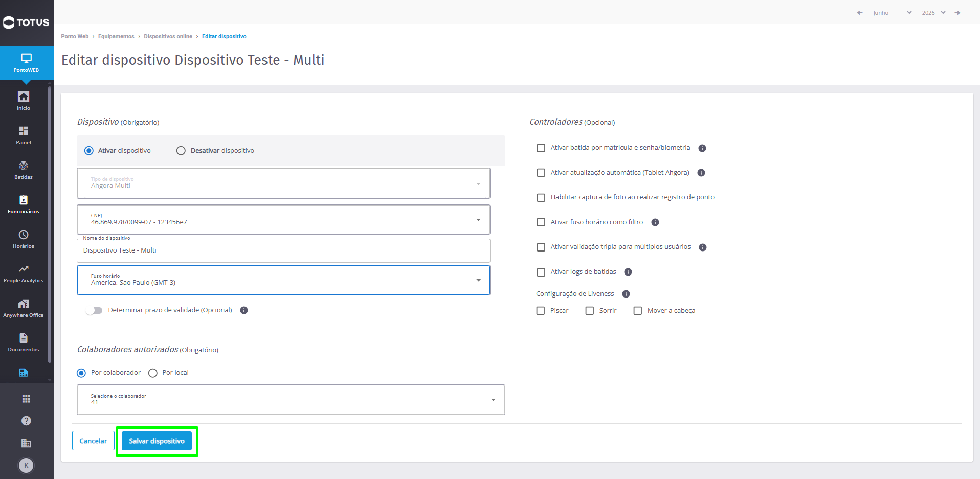This screenshot has height=479, width=980.
Task: Check Ativar fuso horário como filtro
Action: point(541,222)
